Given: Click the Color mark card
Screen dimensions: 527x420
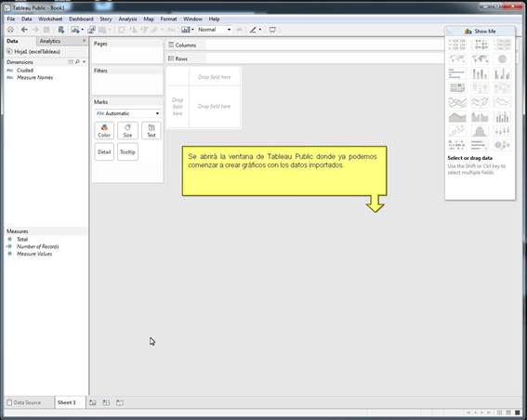Looking at the screenshot, I should point(104,131).
